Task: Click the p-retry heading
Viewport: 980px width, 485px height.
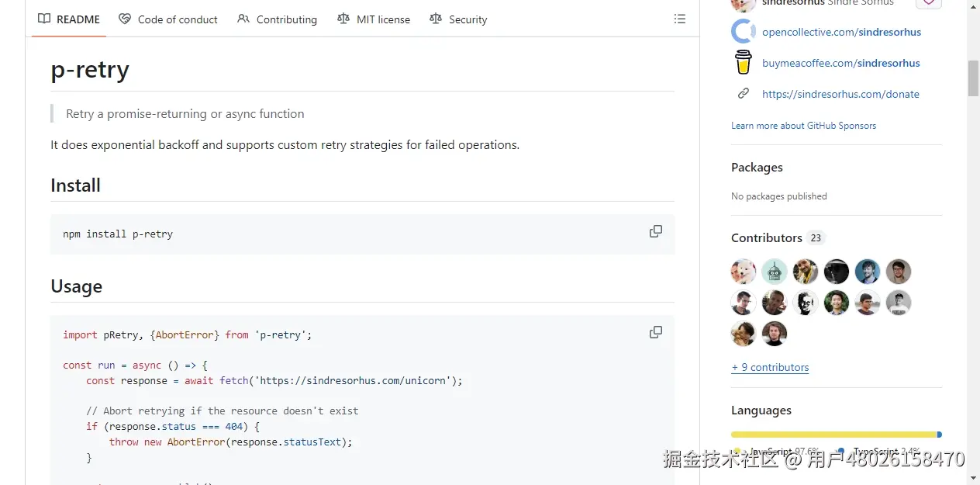Action: point(90,69)
